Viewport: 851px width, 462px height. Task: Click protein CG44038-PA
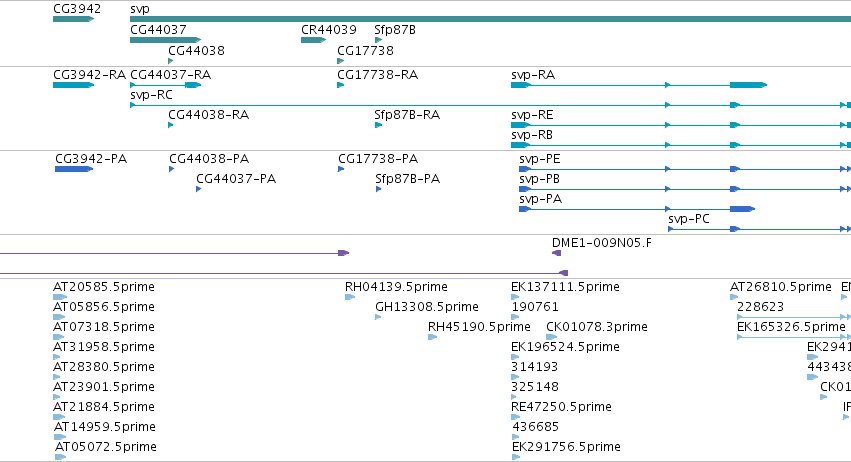[x=209, y=159]
